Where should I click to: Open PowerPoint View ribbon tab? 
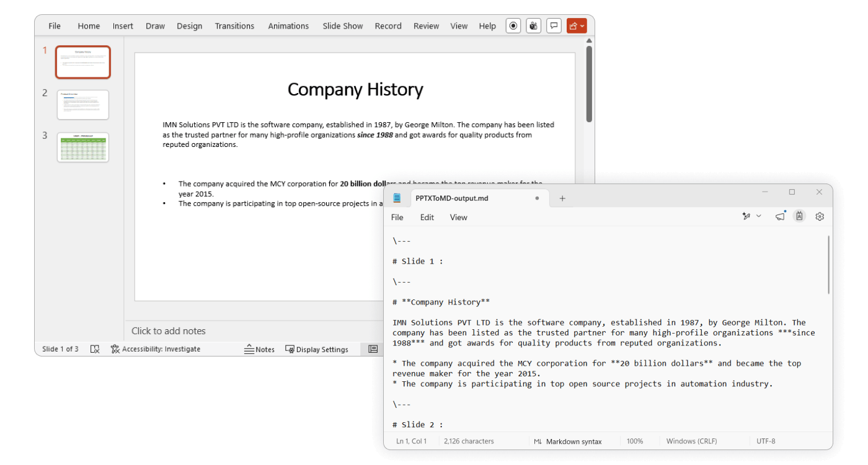459,26
